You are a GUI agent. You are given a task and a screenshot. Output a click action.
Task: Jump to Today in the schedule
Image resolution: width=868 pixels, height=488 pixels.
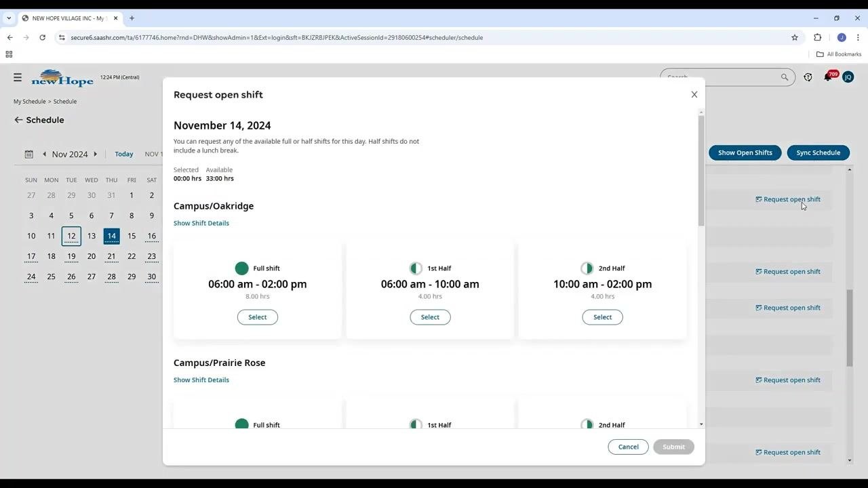pyautogui.click(x=124, y=154)
